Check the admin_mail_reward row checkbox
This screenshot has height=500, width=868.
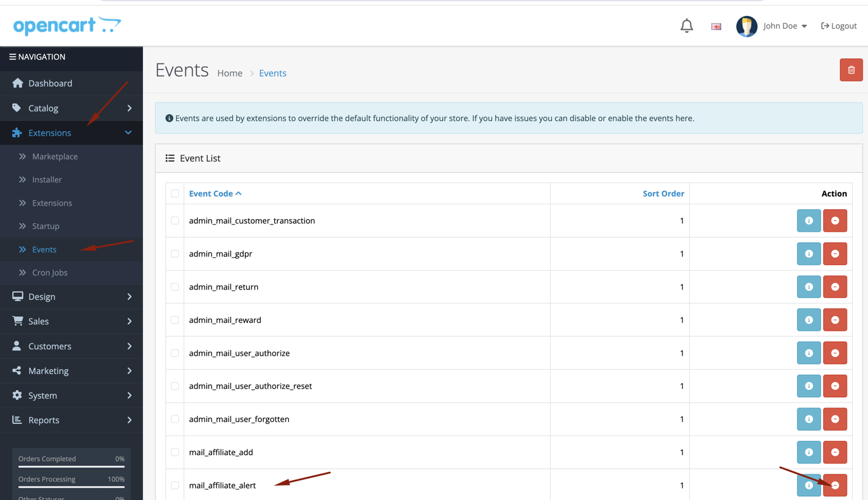tap(175, 320)
